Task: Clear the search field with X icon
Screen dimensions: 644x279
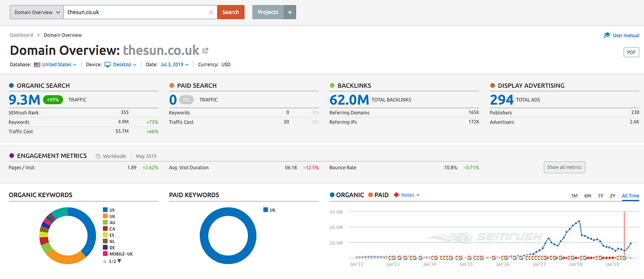Action: point(211,12)
